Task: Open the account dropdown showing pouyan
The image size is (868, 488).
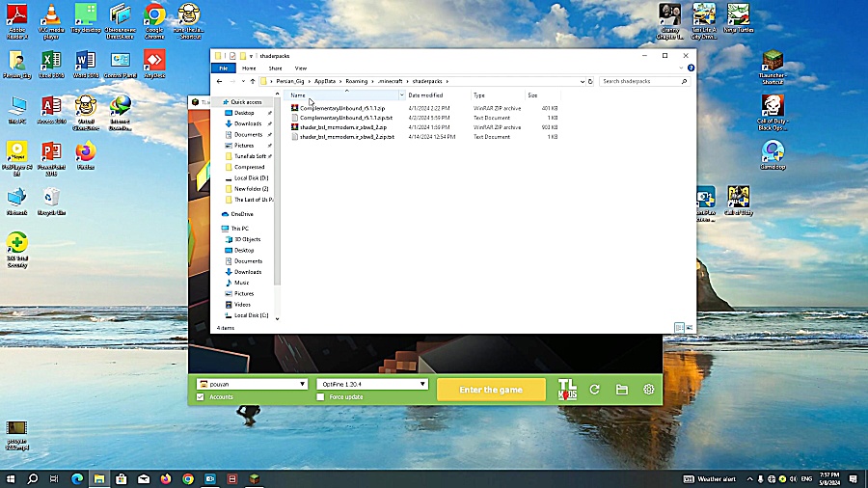Action: [x=252, y=384]
